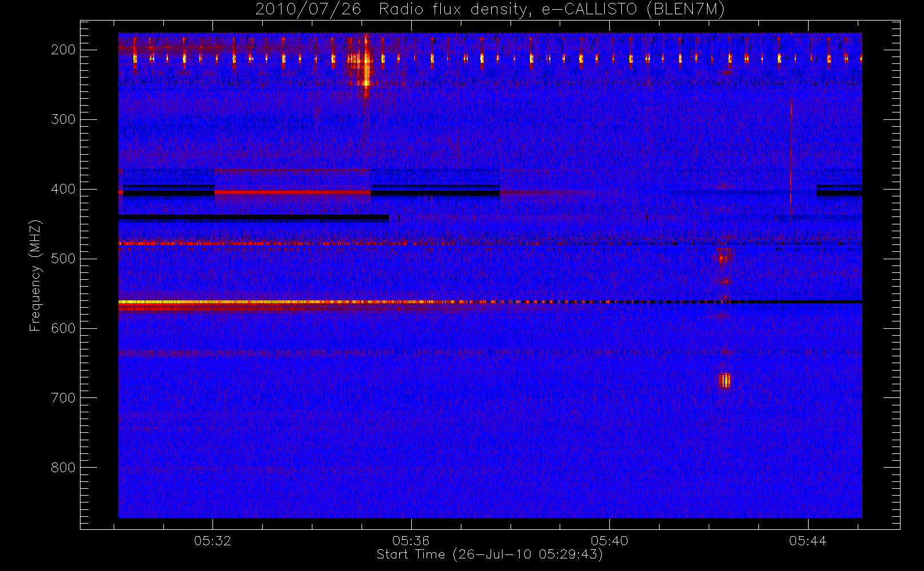Select the 'Frequency (MHZ)' axis label
The image size is (924, 571).
[35, 275]
